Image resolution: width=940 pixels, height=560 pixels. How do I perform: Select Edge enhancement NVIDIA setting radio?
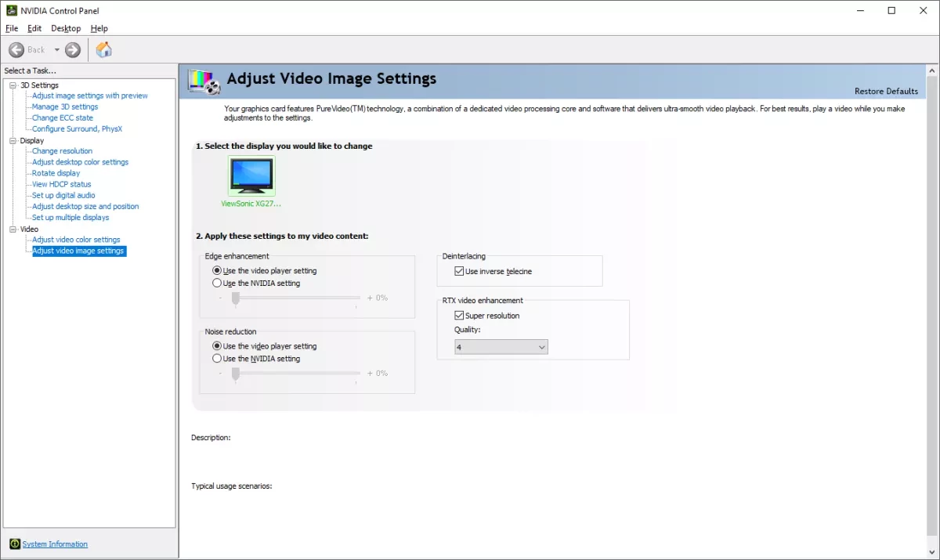(217, 283)
